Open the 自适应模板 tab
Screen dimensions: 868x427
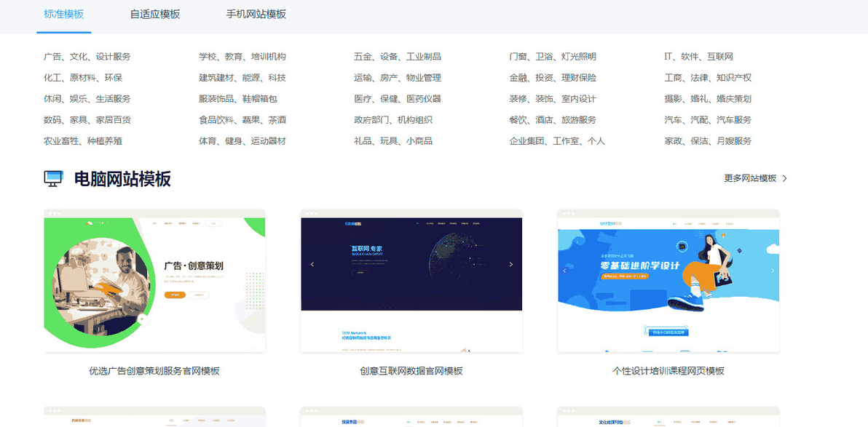[155, 15]
